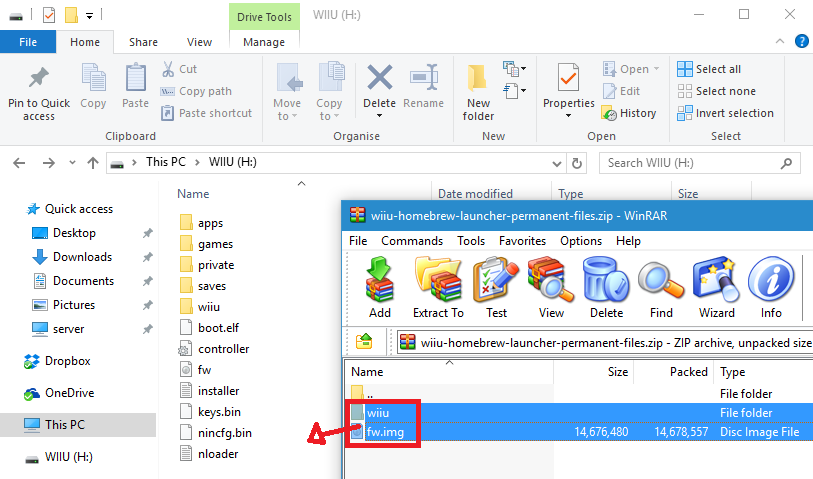Click Paste shortcut command
This screenshot has width=813, height=479.
coord(206,113)
